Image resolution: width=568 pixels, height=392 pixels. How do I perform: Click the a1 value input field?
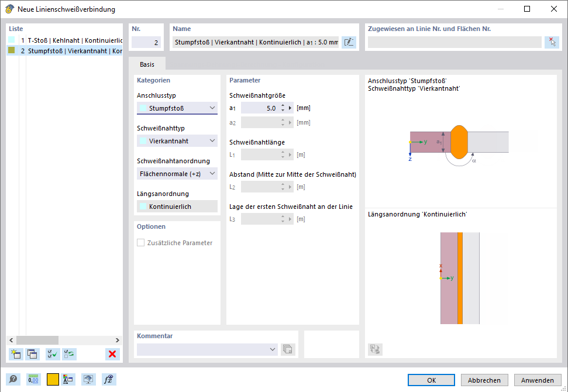click(x=260, y=108)
